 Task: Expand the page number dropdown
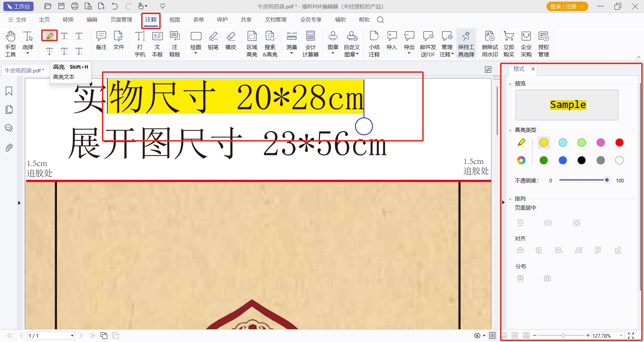click(x=72, y=336)
